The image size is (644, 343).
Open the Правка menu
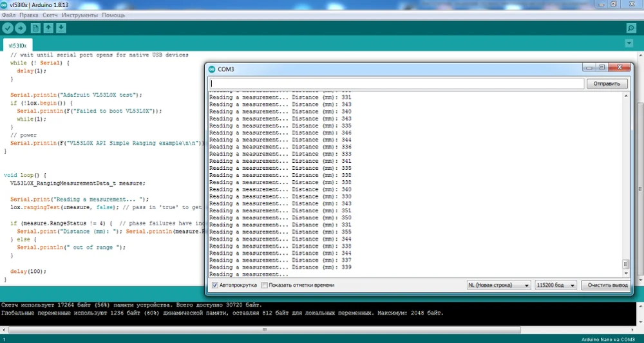point(29,15)
